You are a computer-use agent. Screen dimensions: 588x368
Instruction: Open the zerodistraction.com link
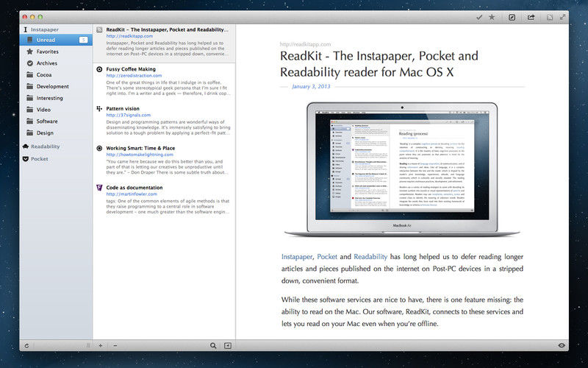point(134,76)
